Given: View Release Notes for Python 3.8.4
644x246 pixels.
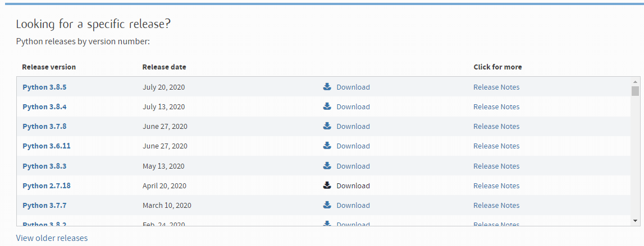Looking at the screenshot, I should [x=496, y=107].
